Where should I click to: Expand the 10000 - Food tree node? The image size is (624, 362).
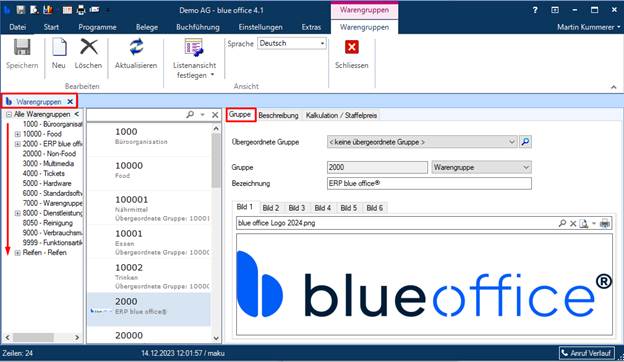(x=18, y=134)
